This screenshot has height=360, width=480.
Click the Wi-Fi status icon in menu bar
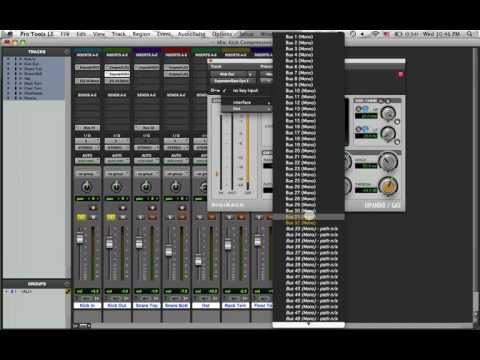376,34
